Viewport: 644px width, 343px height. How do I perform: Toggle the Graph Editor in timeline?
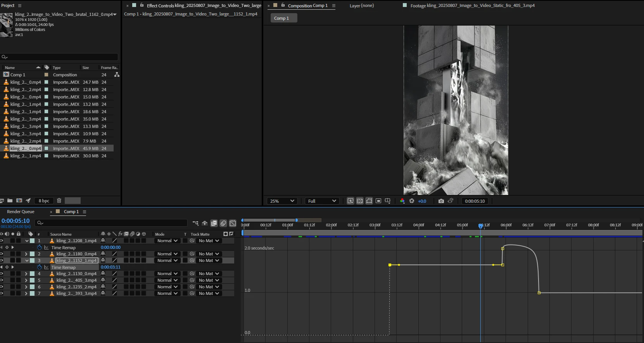[233, 223]
